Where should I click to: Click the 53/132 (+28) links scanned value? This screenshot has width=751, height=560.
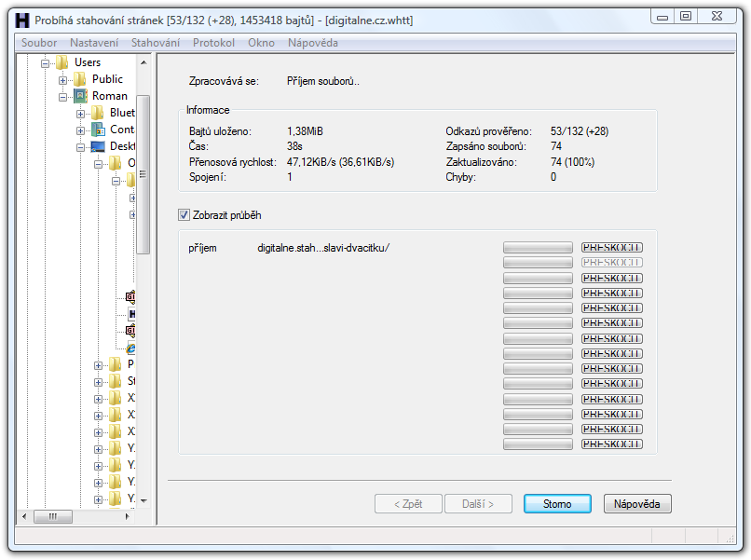tap(580, 131)
